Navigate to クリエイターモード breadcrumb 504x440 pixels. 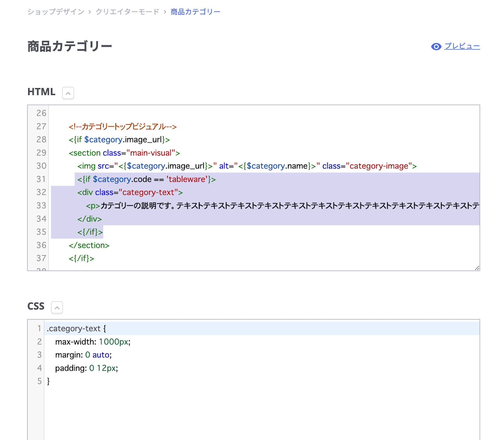(x=127, y=12)
